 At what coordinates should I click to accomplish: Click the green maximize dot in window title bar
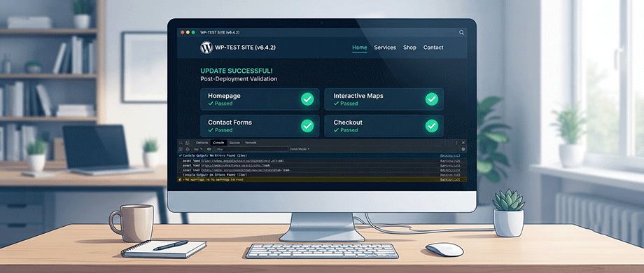coord(193,32)
